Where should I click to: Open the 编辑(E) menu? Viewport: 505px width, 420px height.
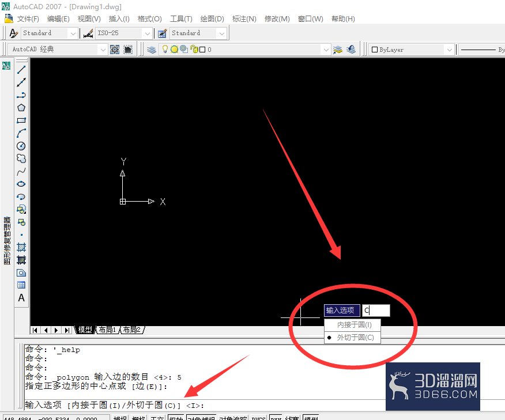[x=58, y=19]
